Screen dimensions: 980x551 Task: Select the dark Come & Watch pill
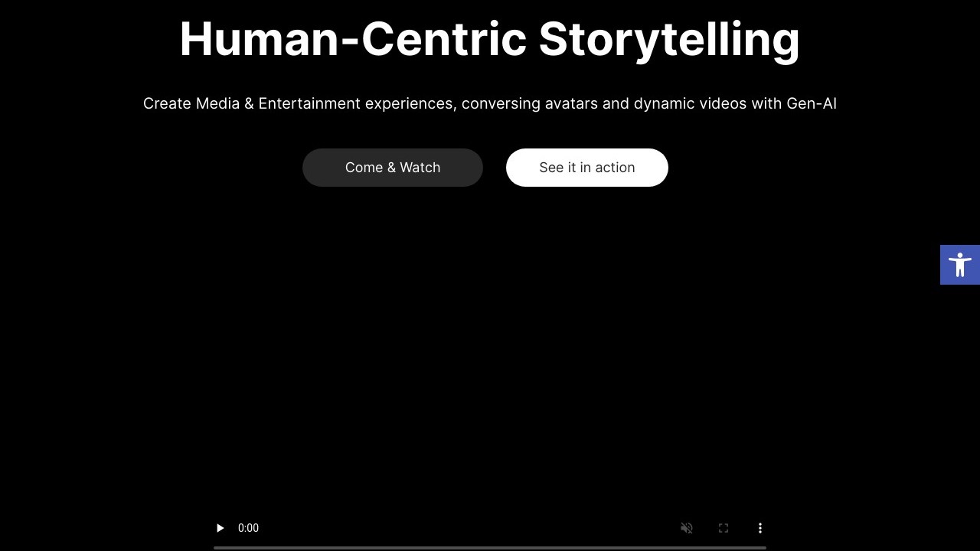click(392, 168)
